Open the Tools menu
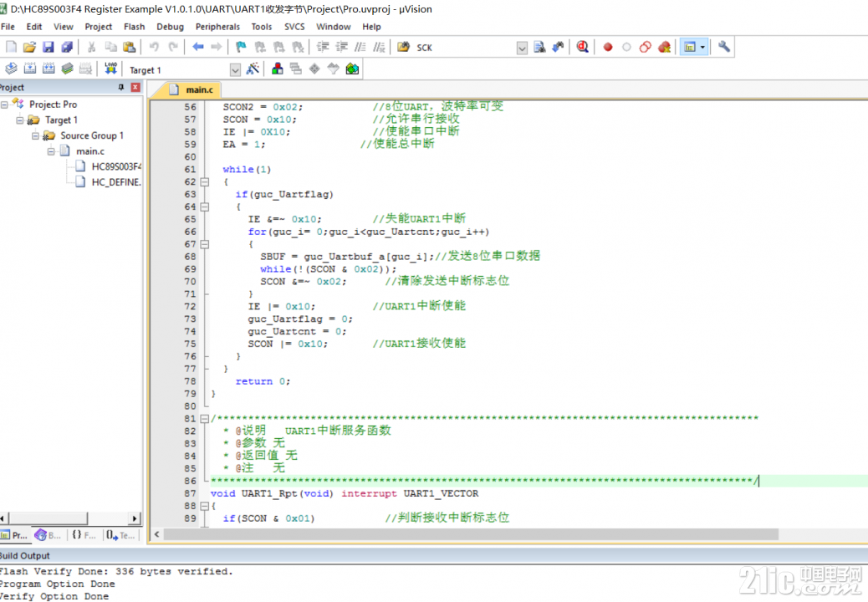 click(262, 27)
